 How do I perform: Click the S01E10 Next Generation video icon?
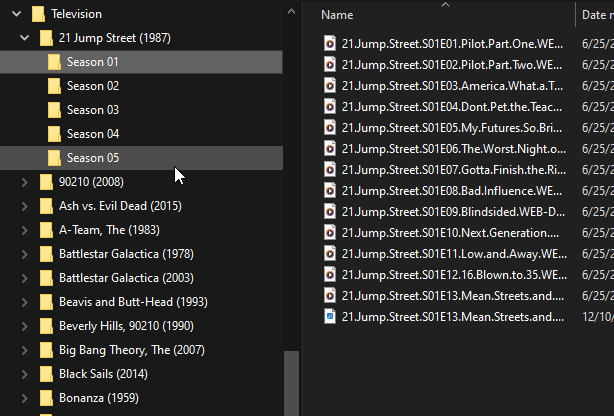pos(330,233)
